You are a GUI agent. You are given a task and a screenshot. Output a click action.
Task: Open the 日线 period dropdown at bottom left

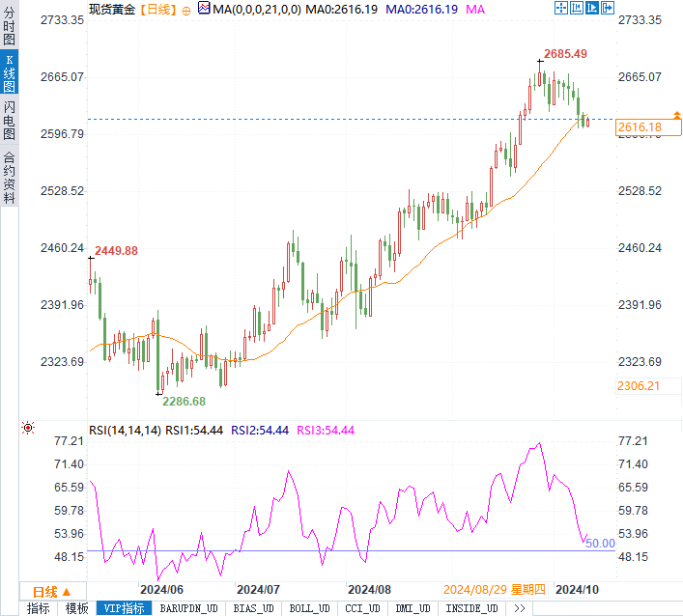[x=50, y=591]
